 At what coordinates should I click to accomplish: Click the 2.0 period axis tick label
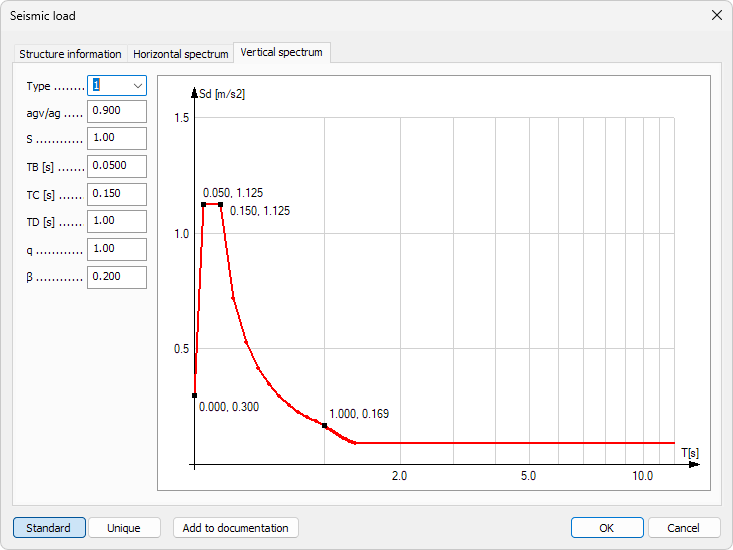400,476
